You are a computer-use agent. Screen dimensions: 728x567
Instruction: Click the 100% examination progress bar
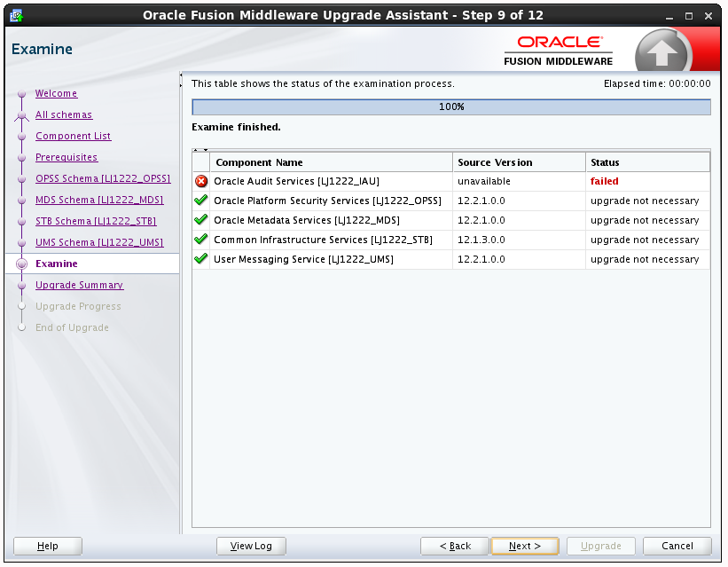pyautogui.click(x=451, y=106)
